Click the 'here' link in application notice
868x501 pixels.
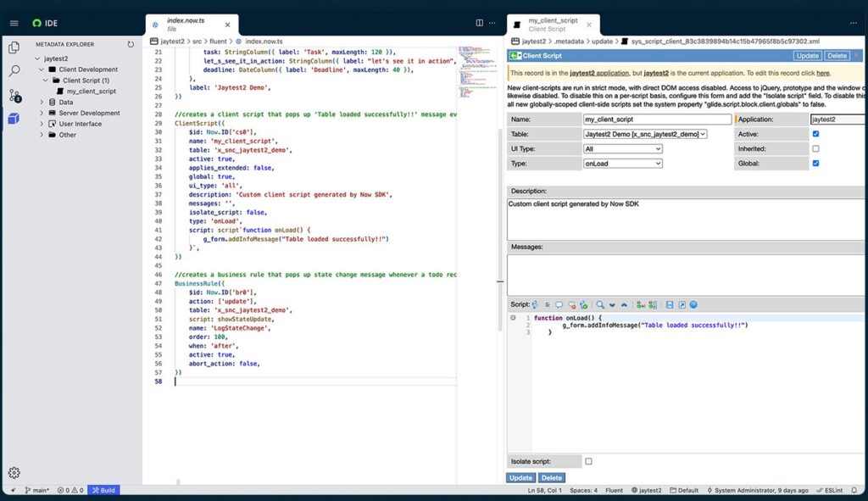[822, 73]
